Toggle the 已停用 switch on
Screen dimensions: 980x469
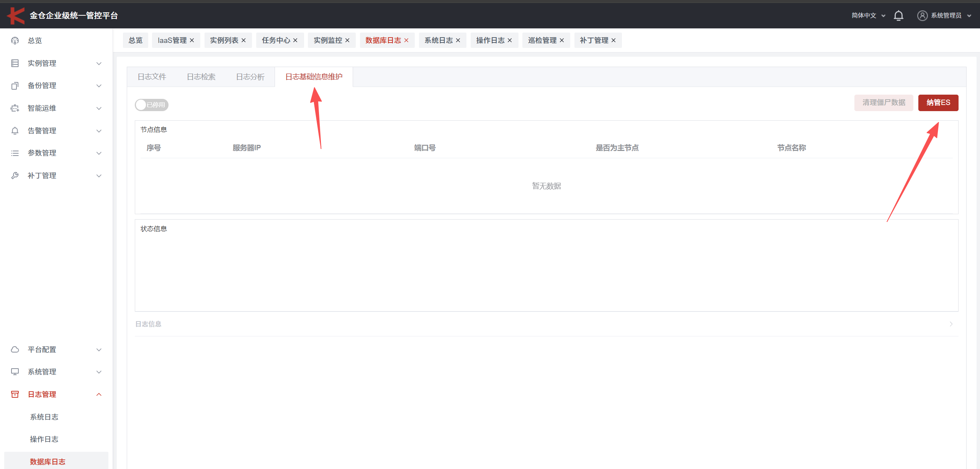(151, 105)
